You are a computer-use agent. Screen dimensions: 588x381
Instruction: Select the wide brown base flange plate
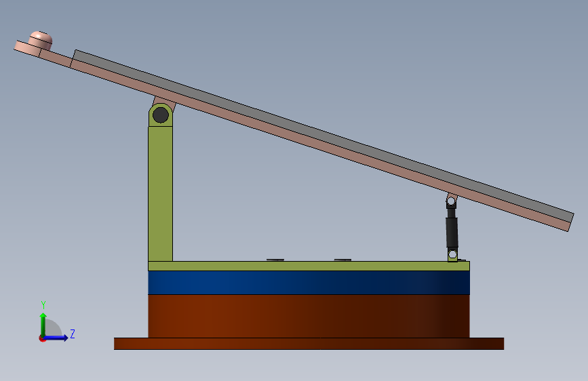coord(309,344)
